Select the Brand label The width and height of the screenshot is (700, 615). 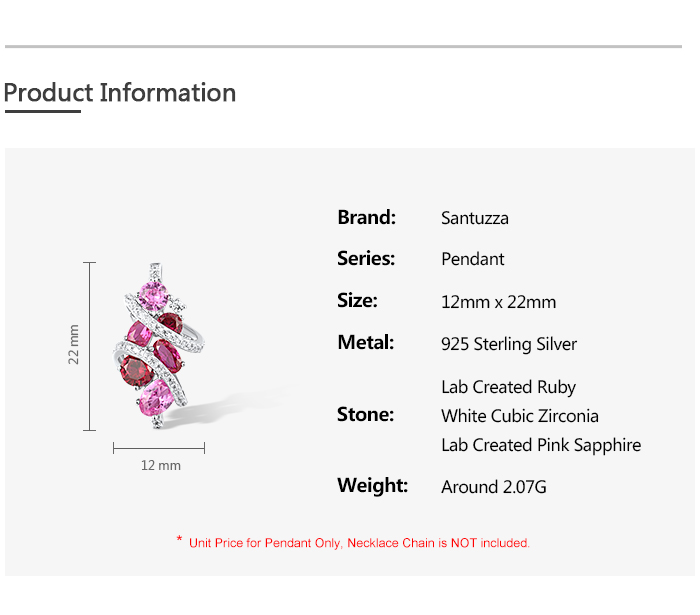[x=367, y=217]
